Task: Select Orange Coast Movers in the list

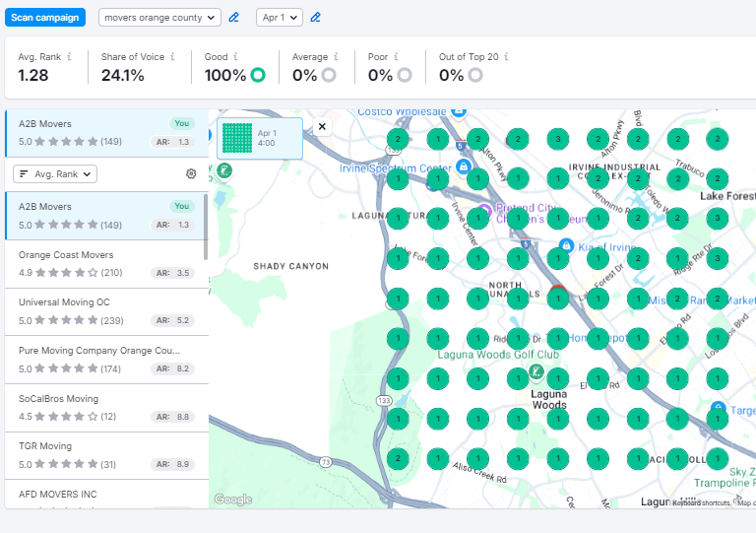Action: tap(106, 264)
